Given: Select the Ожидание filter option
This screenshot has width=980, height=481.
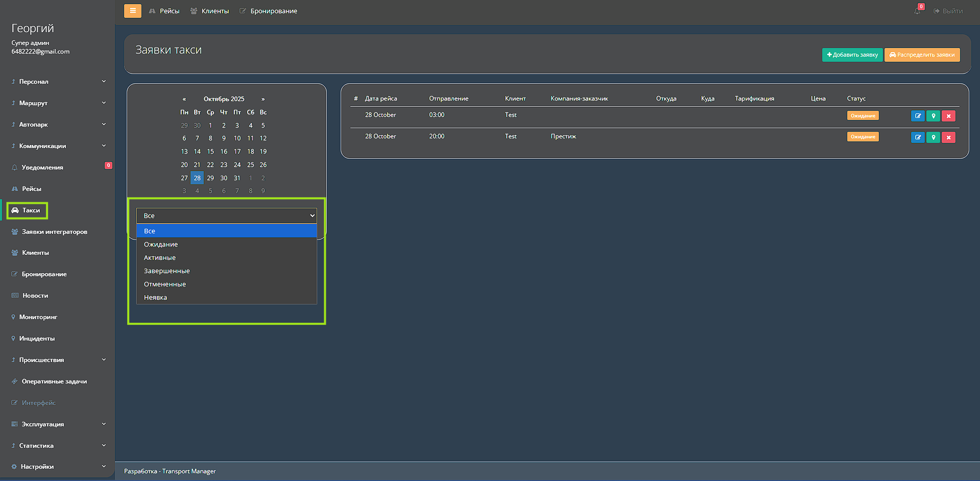Looking at the screenshot, I should (161, 245).
